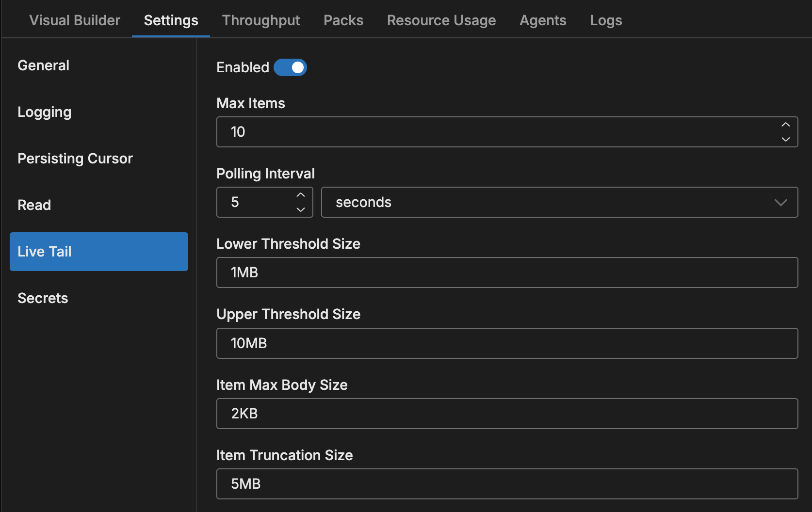Decrement Max Items using the down arrow
Viewport: 812px width, 512px height.
click(786, 139)
